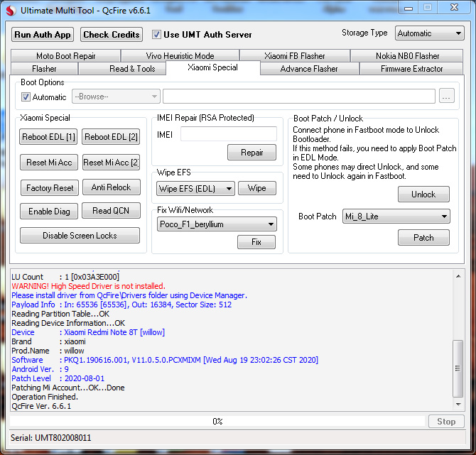The image size is (476, 455).
Task: Open the Browse boot loader dropdown
Action: [x=116, y=97]
